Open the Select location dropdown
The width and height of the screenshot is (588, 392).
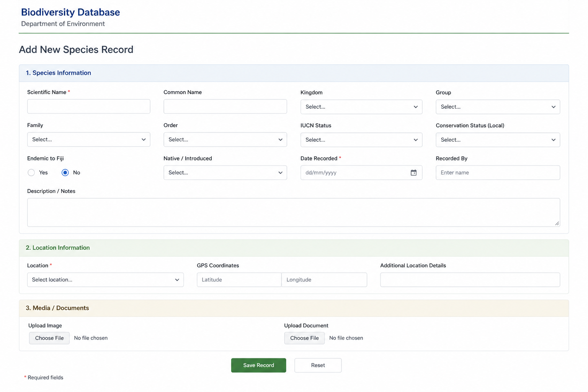[105, 280]
